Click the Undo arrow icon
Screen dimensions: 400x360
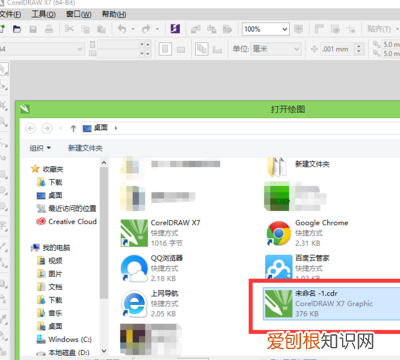(x=122, y=29)
